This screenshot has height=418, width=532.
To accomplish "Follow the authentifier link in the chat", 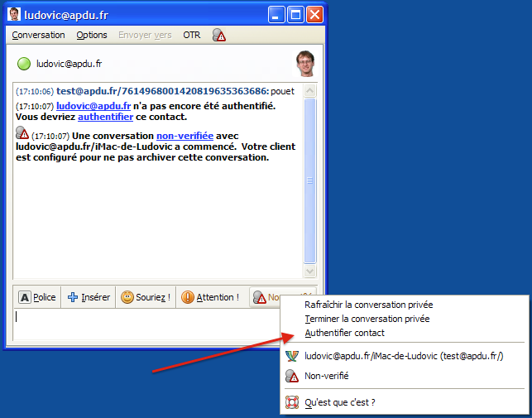I will pos(105,117).
